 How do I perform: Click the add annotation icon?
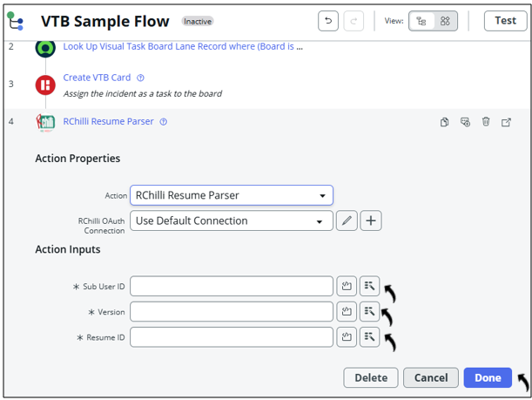point(465,122)
